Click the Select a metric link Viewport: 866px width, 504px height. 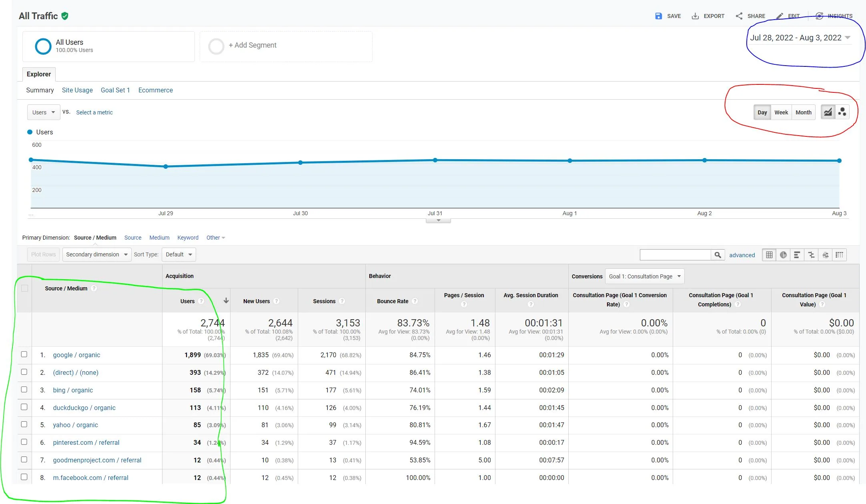click(94, 112)
